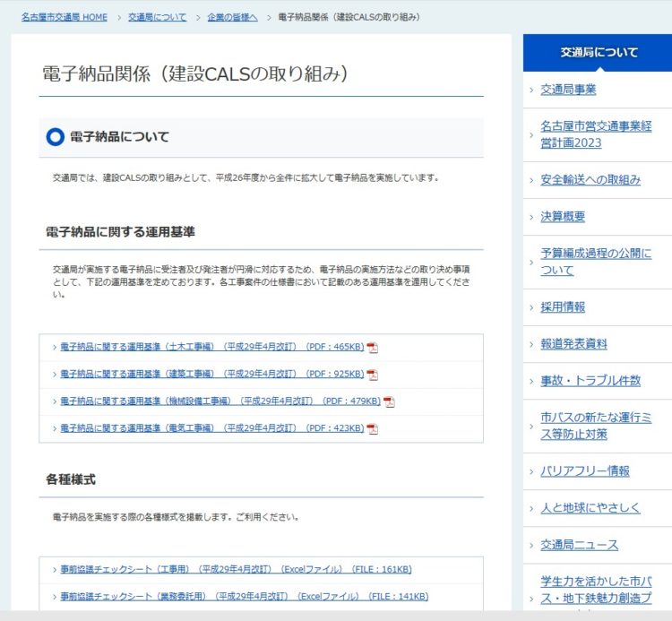Select 交通局について in the breadcrumb trail
Viewport: 672px width, 621px height.
(157, 17)
